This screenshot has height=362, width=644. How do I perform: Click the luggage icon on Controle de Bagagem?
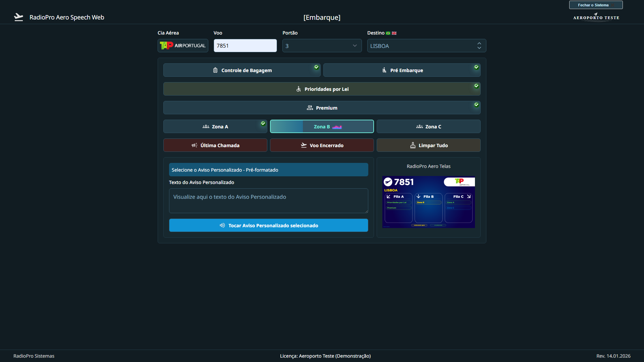coord(215,70)
